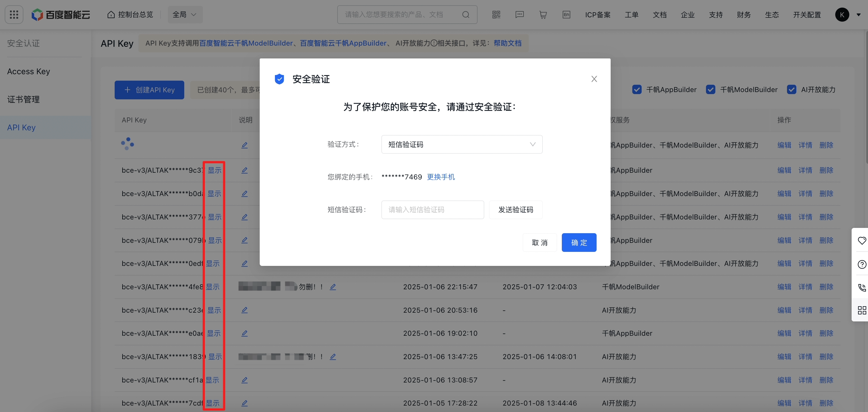Click edit pencil for key ending 9c3
The image size is (868, 412).
point(244,170)
